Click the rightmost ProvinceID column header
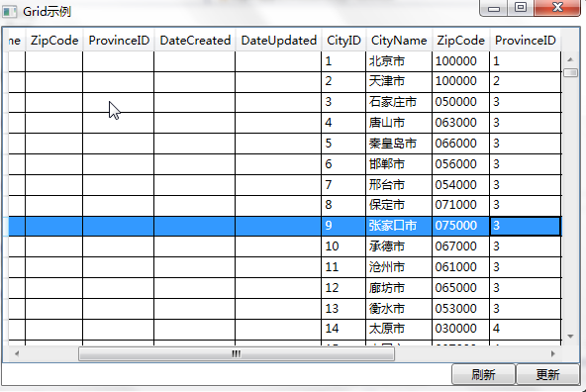The height and width of the screenshot is (392, 586). (x=525, y=41)
